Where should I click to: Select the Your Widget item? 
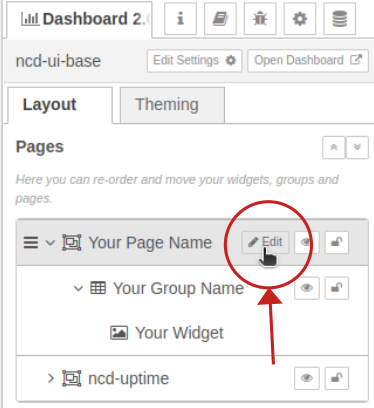[x=192, y=333]
